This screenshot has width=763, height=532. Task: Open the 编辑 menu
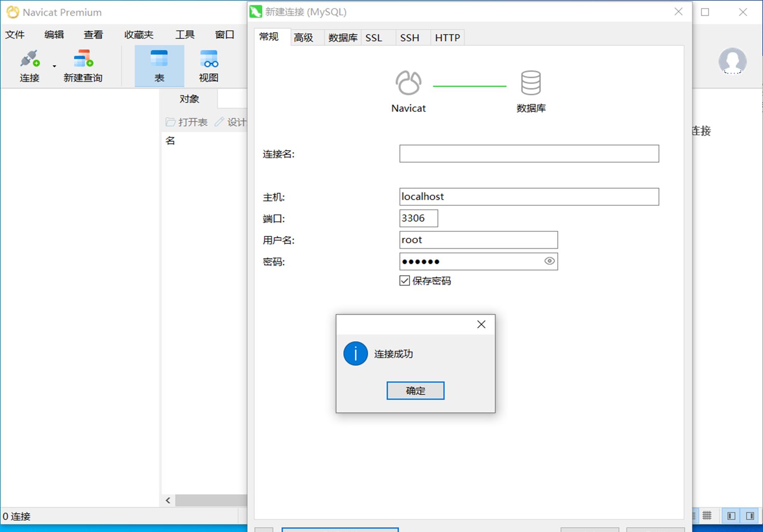pyautogui.click(x=54, y=35)
